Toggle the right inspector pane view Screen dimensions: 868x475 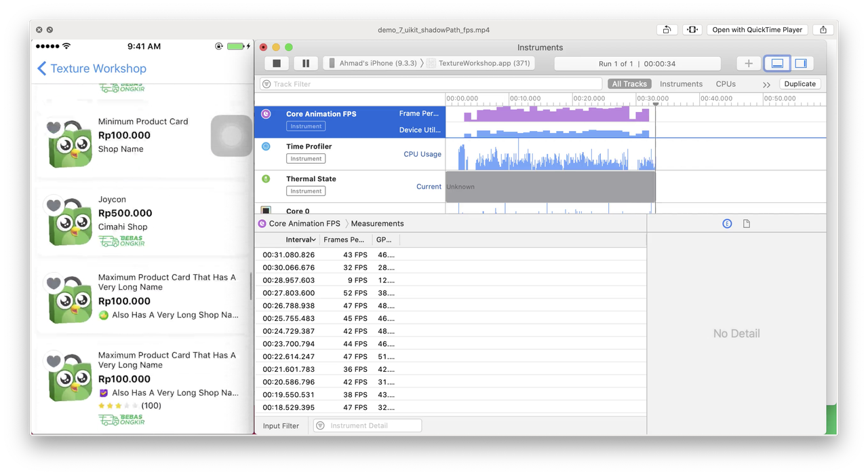[x=801, y=63]
